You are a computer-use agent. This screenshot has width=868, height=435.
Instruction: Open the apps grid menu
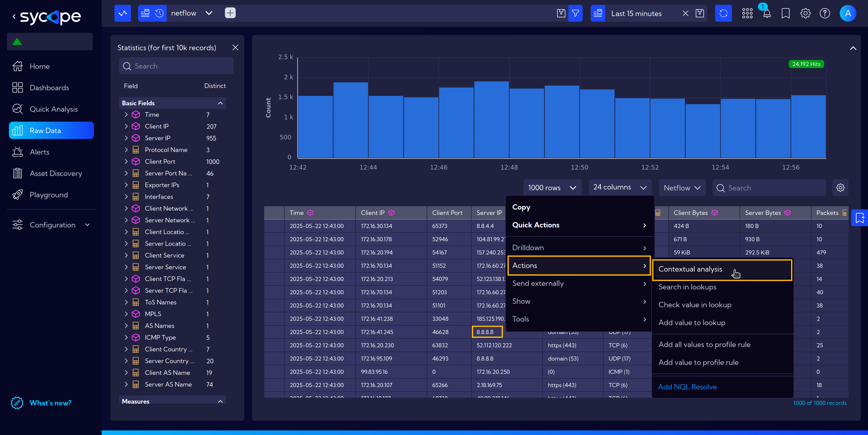[x=747, y=13]
